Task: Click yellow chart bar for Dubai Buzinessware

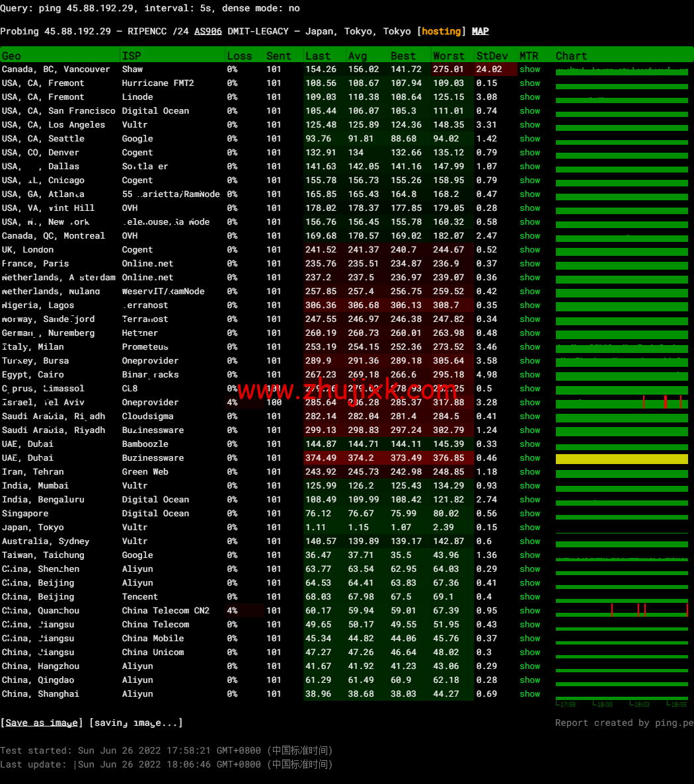Action: click(x=621, y=459)
